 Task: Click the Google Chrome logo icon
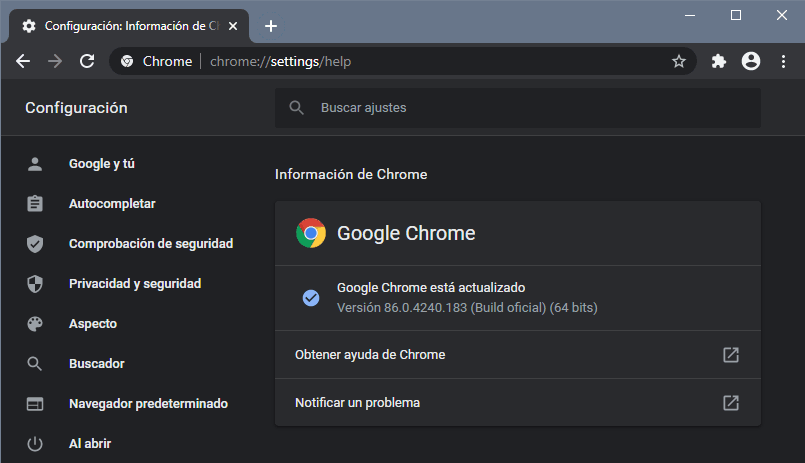click(x=311, y=233)
